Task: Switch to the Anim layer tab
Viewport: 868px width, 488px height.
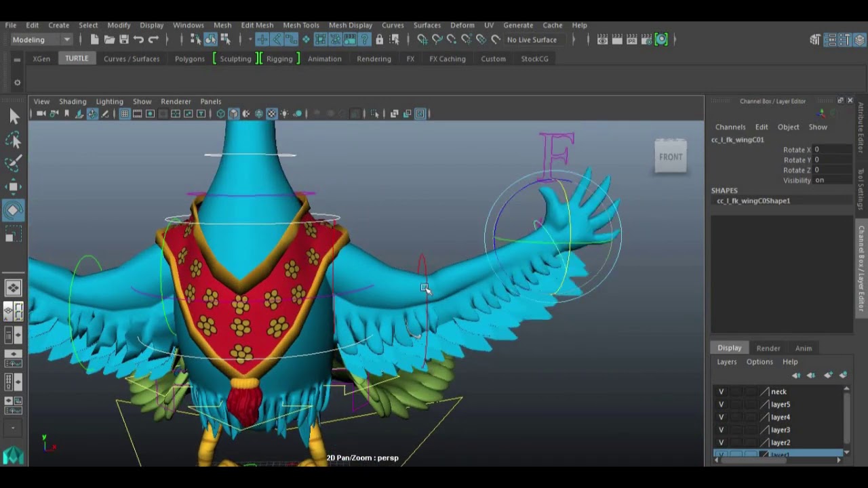Action: [x=804, y=348]
